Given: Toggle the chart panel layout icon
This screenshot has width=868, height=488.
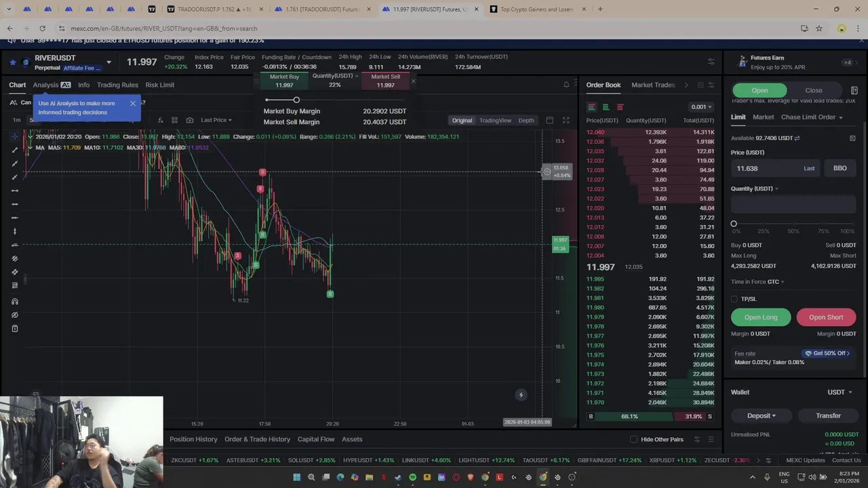Looking at the screenshot, I should click(x=549, y=120).
